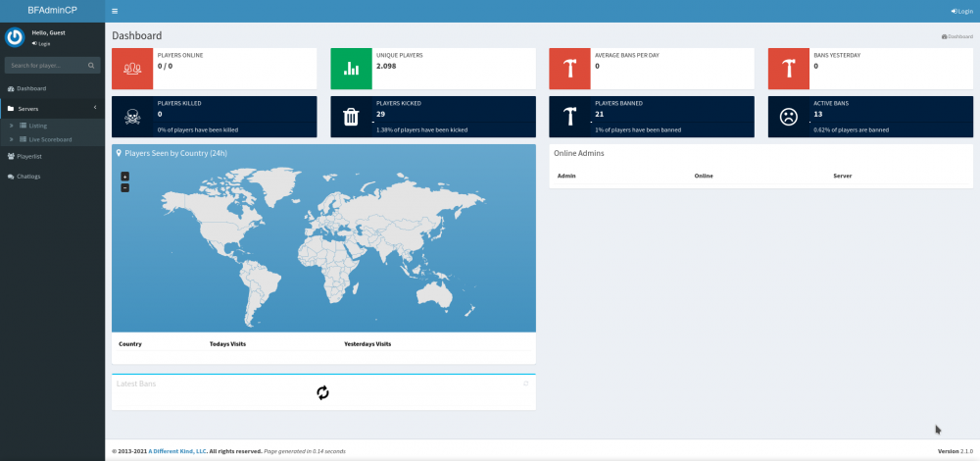Screen dimensions: 980x461
Task: Collapse the Servers menu chevron
Action: coord(95,108)
